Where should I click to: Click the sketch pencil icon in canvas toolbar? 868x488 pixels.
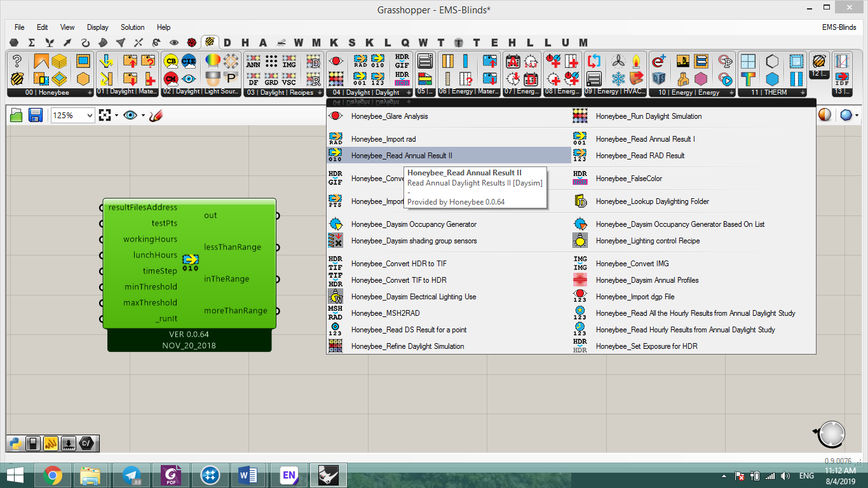[156, 115]
